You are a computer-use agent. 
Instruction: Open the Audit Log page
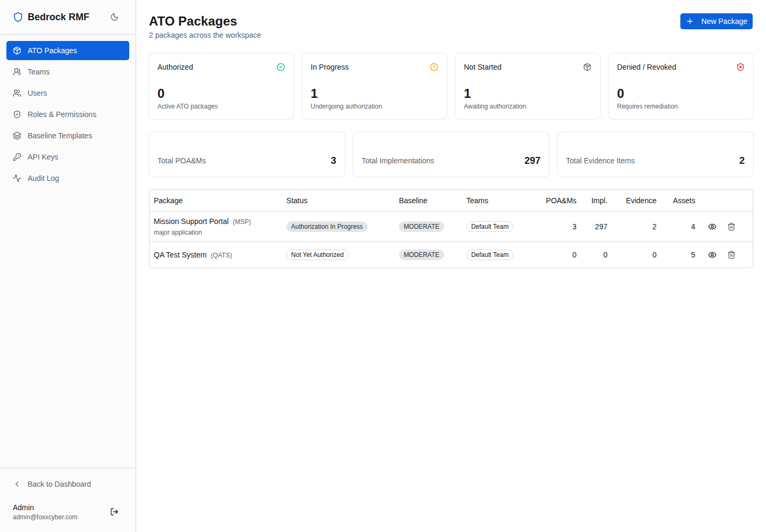click(x=68, y=178)
